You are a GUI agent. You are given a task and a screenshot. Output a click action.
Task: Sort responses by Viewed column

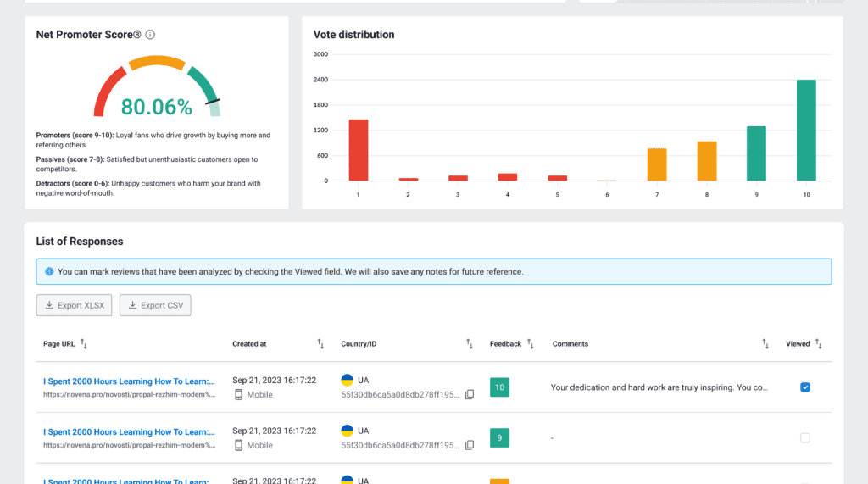tap(819, 344)
